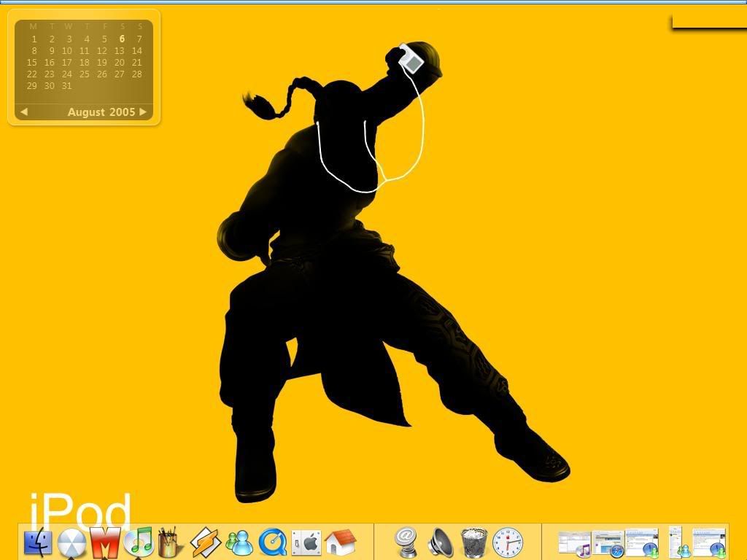747x560 pixels.
Task: Restore Messenger conversation thumbnail beside Safari thumbnail
Action: tap(642, 542)
